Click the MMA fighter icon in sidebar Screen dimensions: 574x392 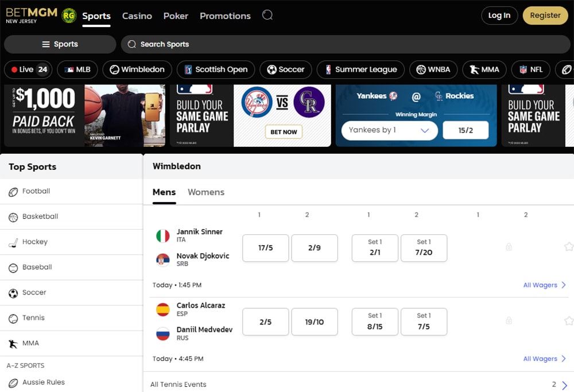pyautogui.click(x=13, y=344)
